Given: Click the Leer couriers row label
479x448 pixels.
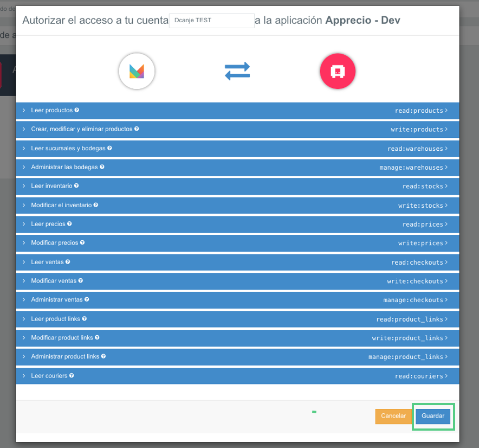Looking at the screenshot, I should coord(49,376).
